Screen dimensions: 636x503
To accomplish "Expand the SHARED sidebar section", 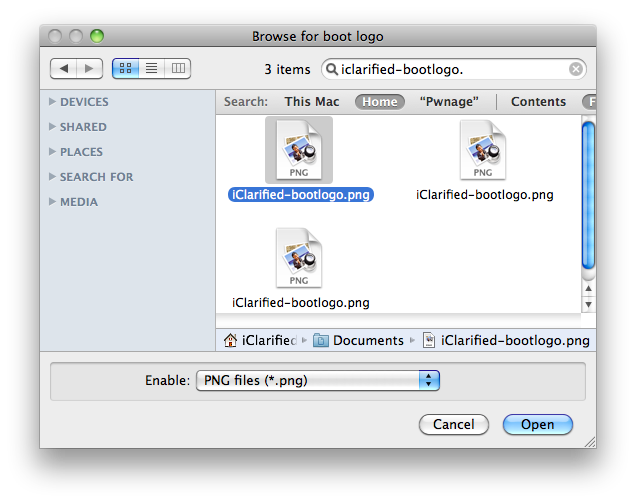I will (52, 127).
